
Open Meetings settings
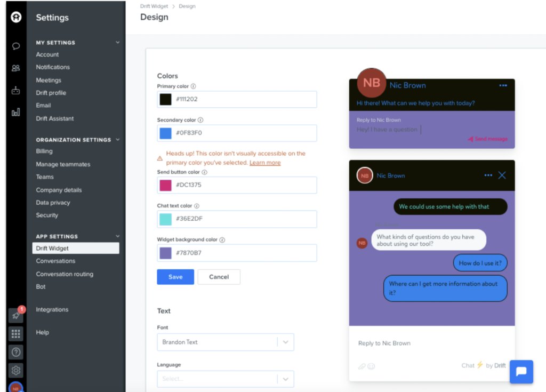49,80
